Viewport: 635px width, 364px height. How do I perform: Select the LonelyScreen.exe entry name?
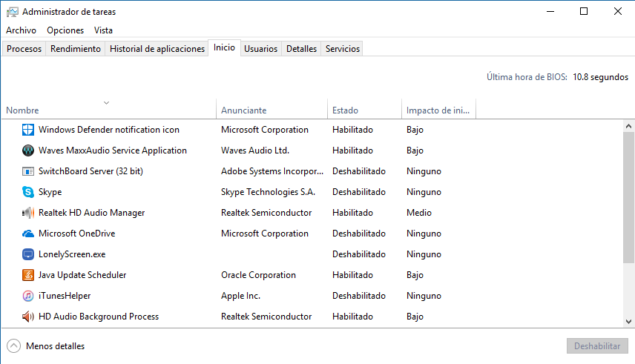point(72,254)
